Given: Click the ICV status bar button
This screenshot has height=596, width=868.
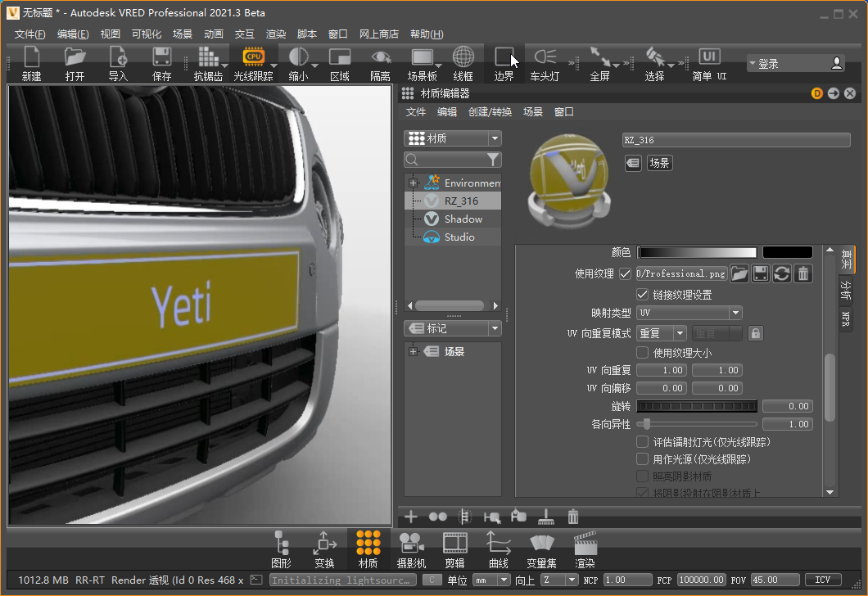Looking at the screenshot, I should [823, 580].
